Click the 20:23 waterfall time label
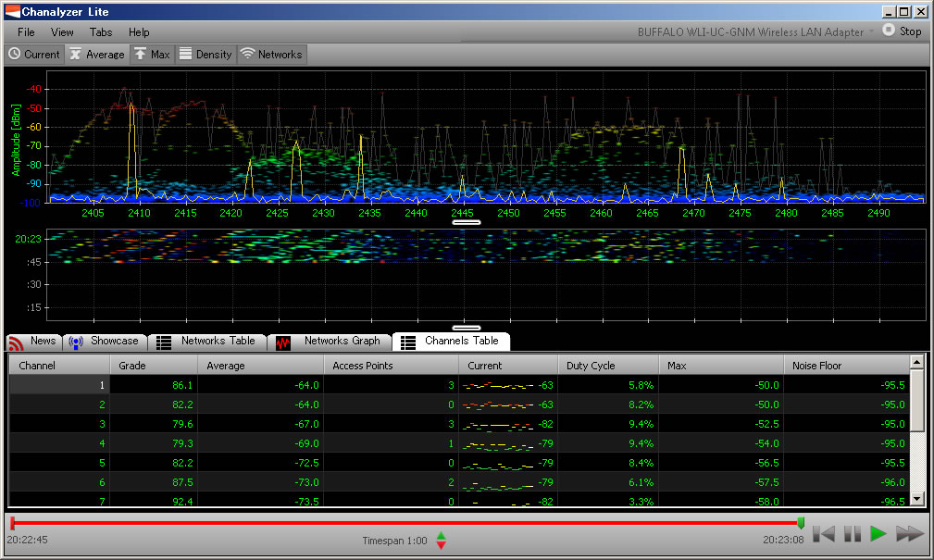 click(28, 239)
